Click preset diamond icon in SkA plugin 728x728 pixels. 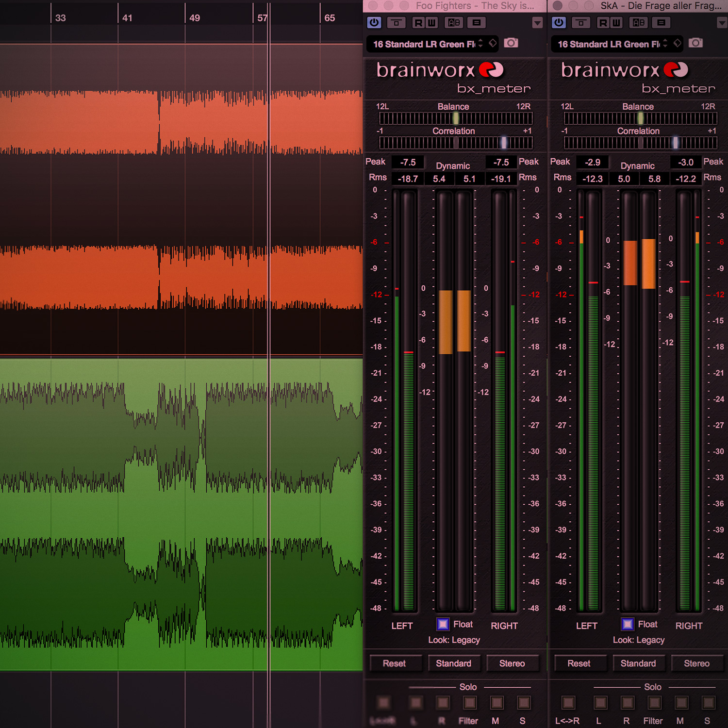pyautogui.click(x=677, y=43)
